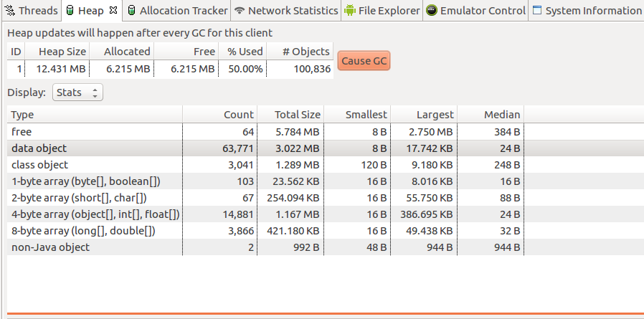Select the class object row
Viewport: 644px width, 319px height.
[x=326, y=165]
